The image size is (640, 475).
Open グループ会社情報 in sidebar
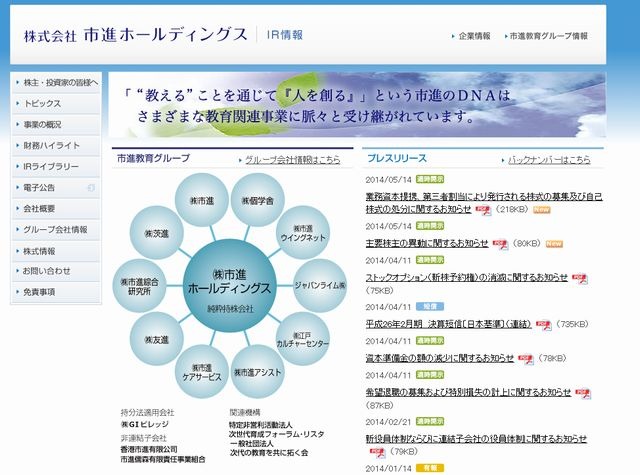click(x=56, y=230)
